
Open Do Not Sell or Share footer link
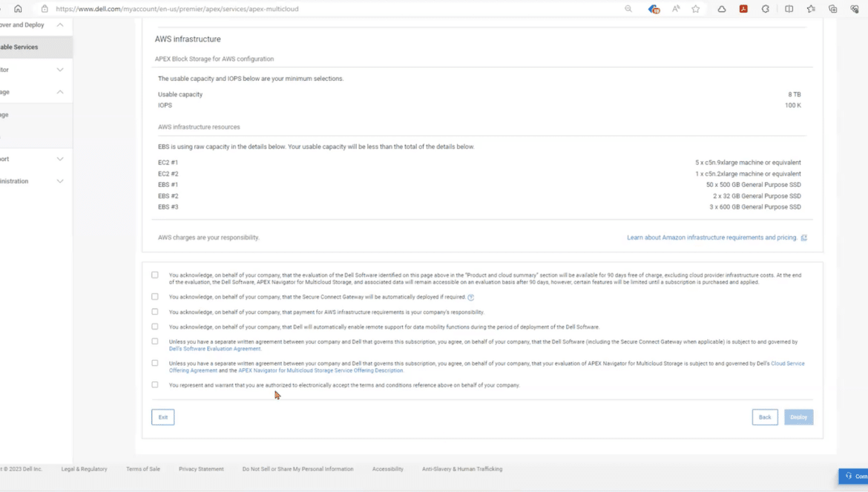point(297,469)
